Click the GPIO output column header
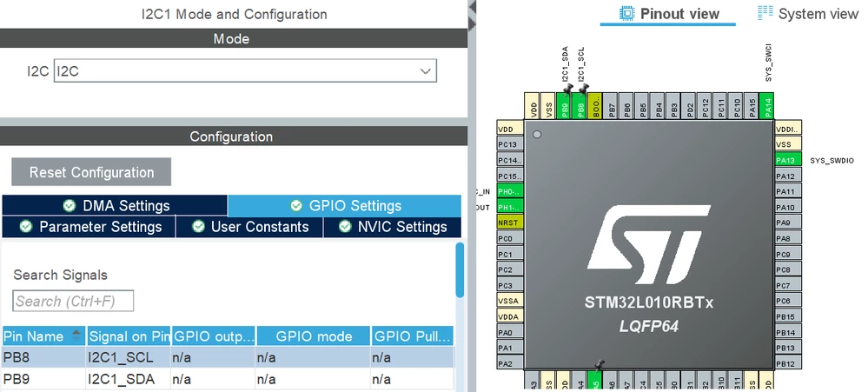The width and height of the screenshot is (868, 392). (x=213, y=336)
